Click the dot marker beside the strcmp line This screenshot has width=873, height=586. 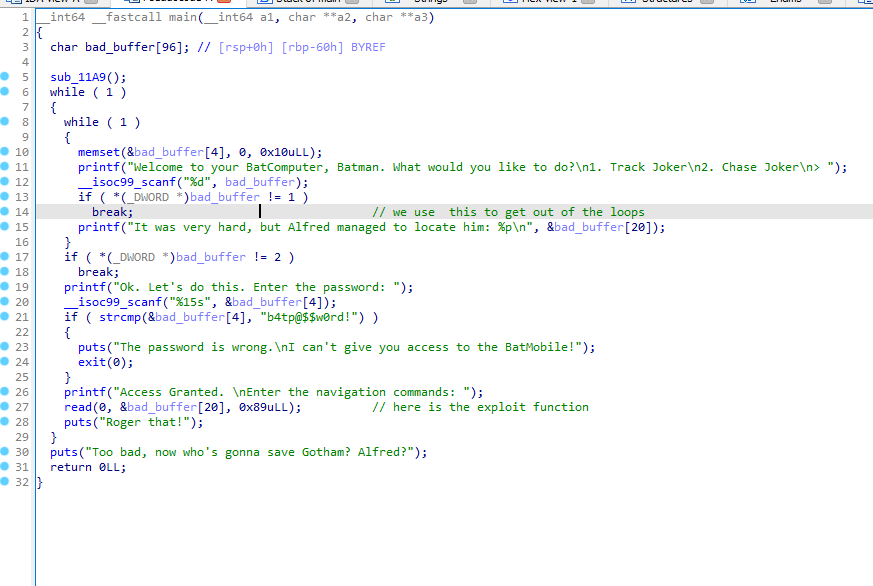pos(6,317)
